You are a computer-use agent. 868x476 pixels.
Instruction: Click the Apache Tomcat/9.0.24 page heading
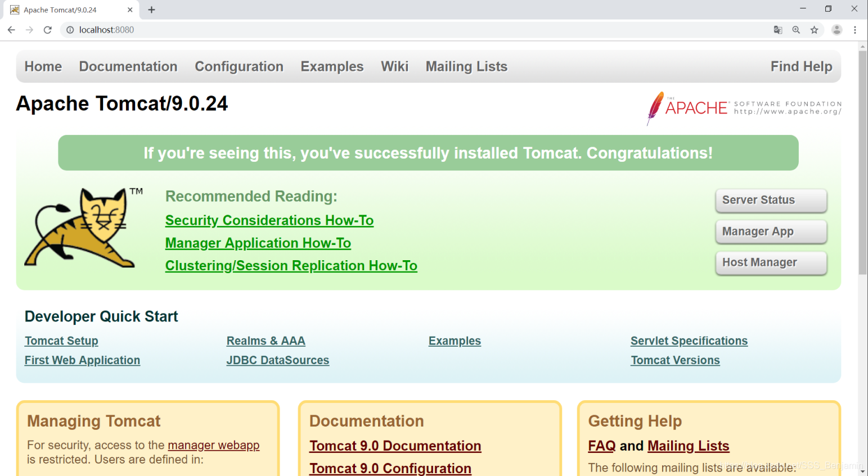(x=122, y=103)
